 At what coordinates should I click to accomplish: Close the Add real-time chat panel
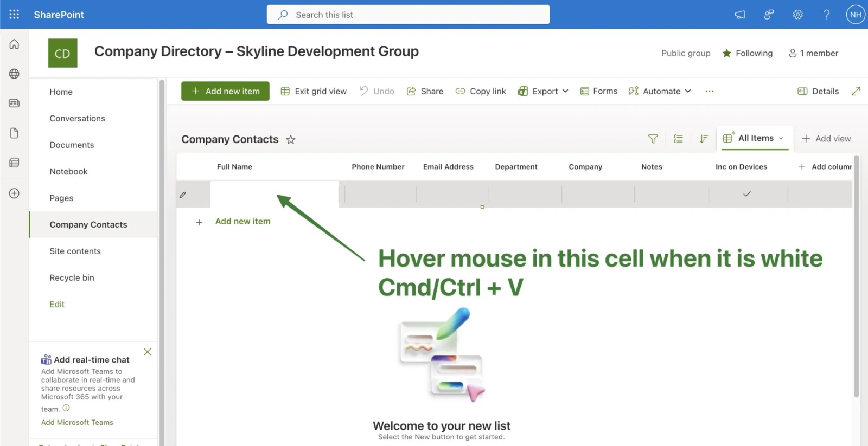147,352
